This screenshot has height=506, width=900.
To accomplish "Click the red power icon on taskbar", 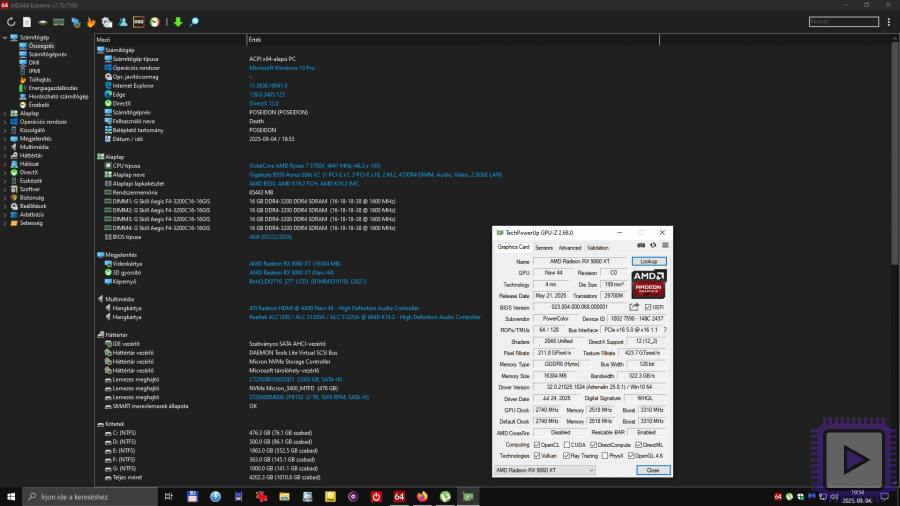I will 376,496.
